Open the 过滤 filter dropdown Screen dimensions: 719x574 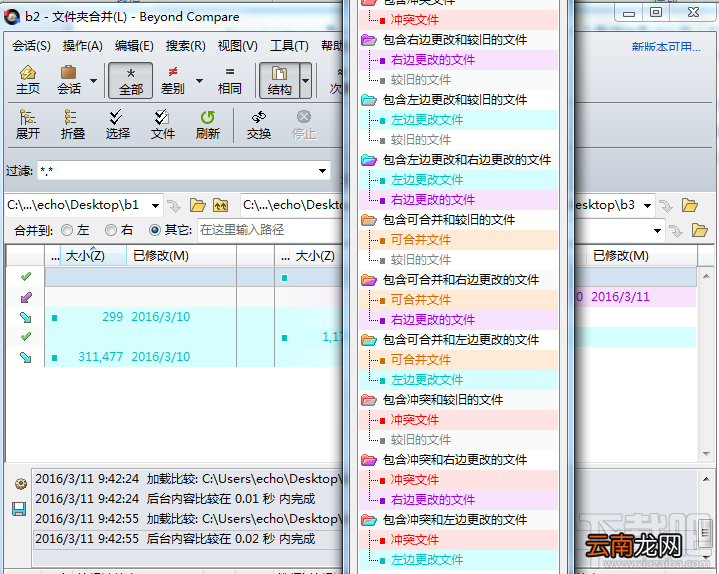pos(322,171)
